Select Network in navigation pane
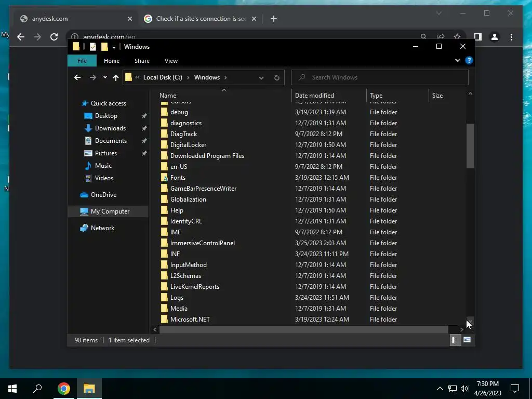The width and height of the screenshot is (532, 399). tap(102, 228)
